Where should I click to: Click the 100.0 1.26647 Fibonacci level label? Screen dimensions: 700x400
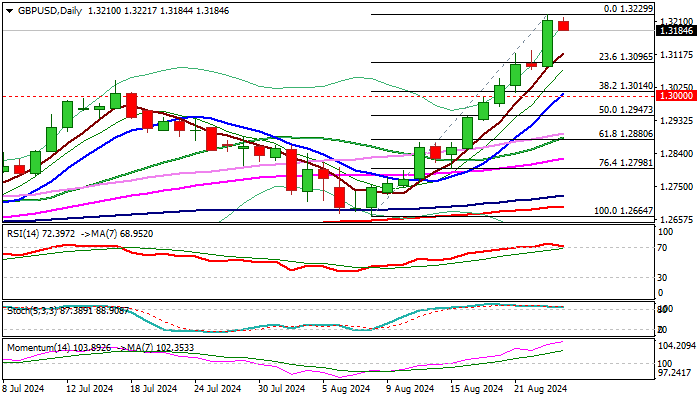(x=624, y=211)
